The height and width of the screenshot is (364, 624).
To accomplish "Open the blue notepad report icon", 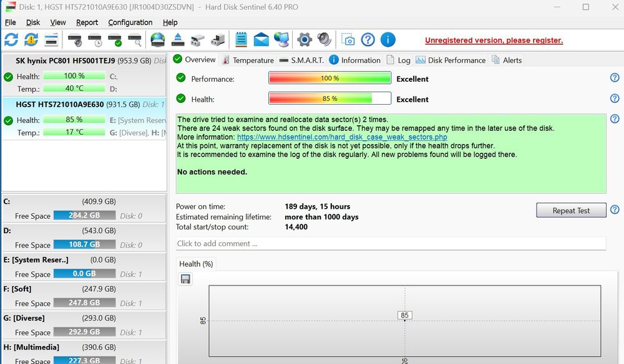I will point(241,40).
